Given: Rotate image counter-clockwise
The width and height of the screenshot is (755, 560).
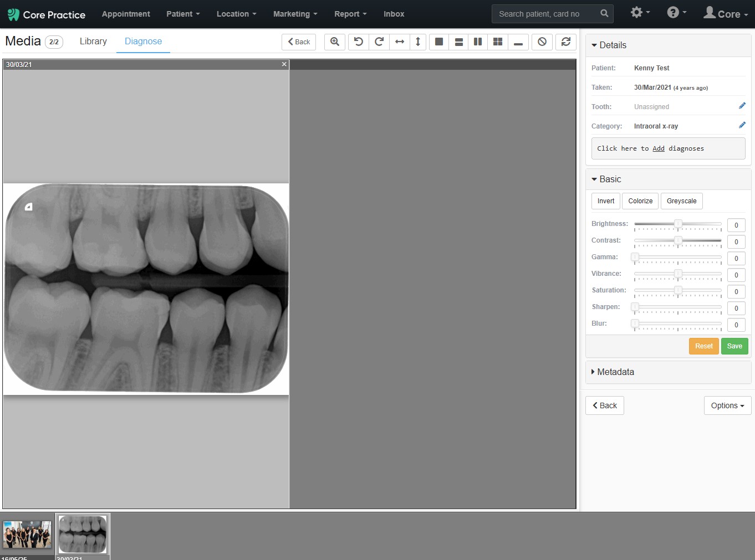Looking at the screenshot, I should (359, 42).
